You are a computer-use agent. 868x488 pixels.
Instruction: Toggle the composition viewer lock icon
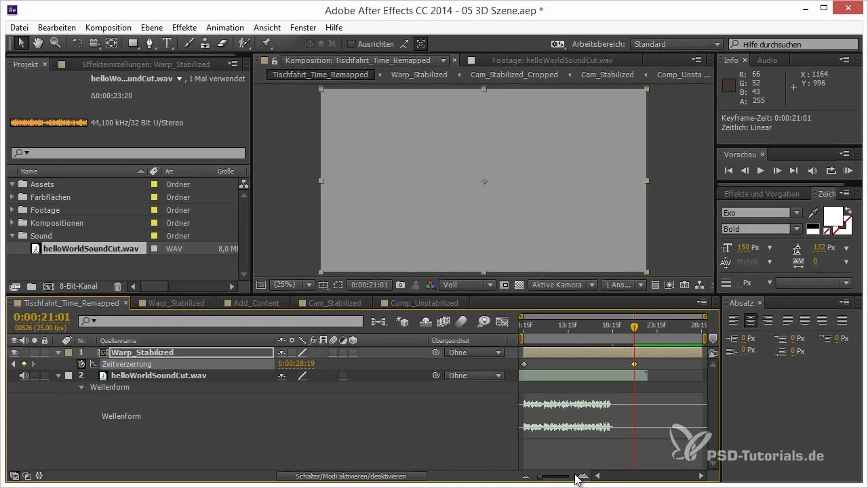(275, 60)
